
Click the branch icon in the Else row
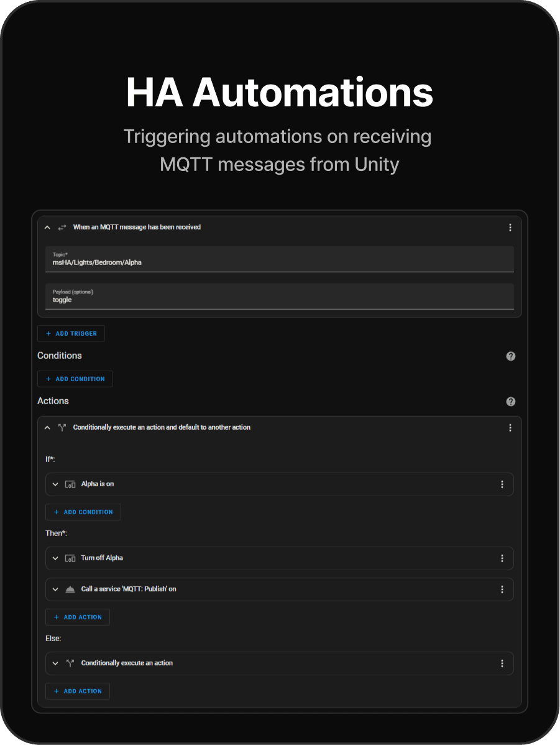pyautogui.click(x=70, y=664)
